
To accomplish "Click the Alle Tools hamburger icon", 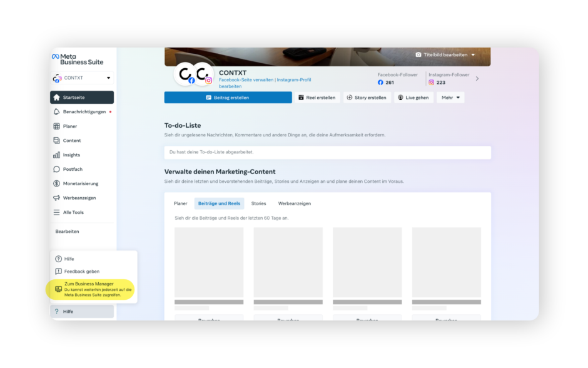I will pyautogui.click(x=57, y=212).
